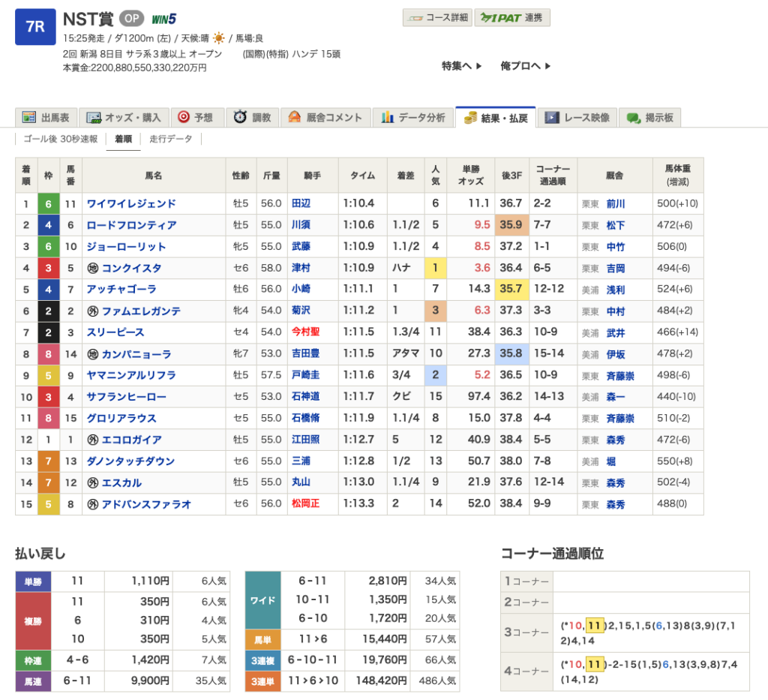Click the sunny weather icon

(219, 38)
